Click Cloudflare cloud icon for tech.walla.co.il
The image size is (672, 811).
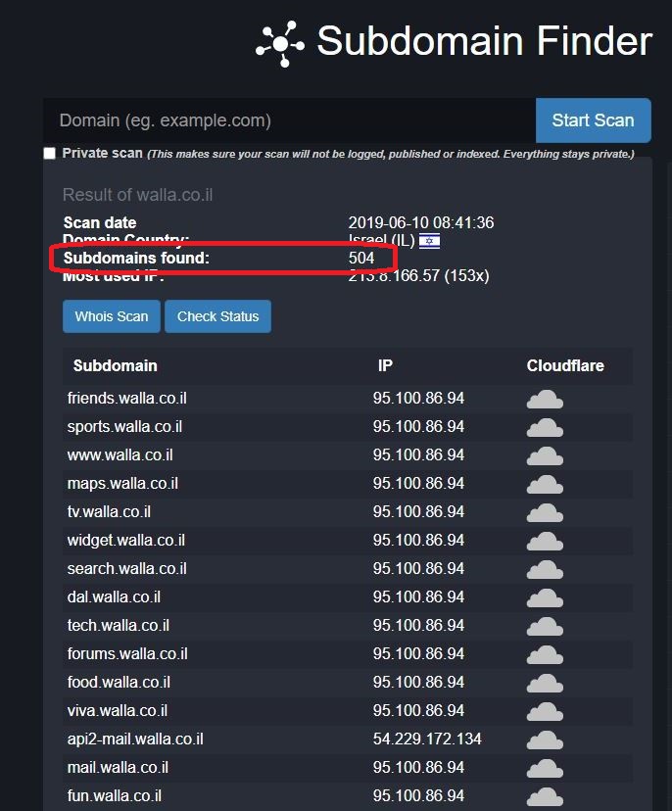coord(545,627)
